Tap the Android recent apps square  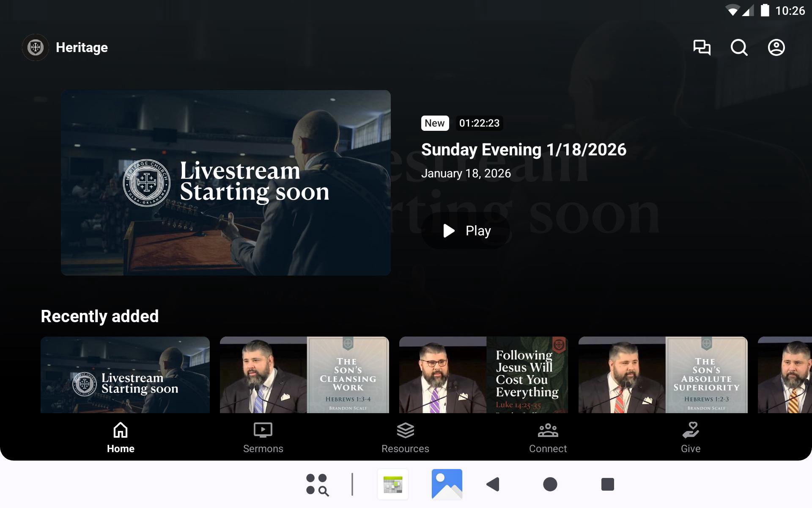(607, 484)
